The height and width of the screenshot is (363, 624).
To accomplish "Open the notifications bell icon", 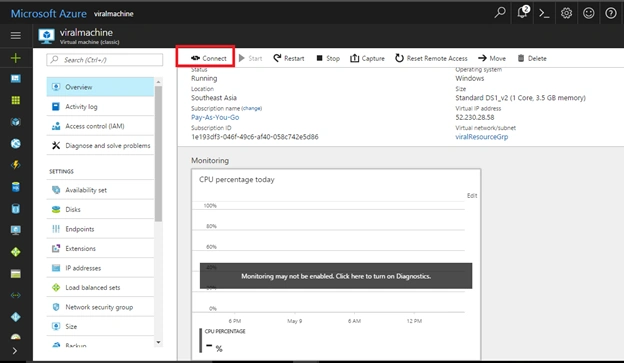I will (523, 12).
